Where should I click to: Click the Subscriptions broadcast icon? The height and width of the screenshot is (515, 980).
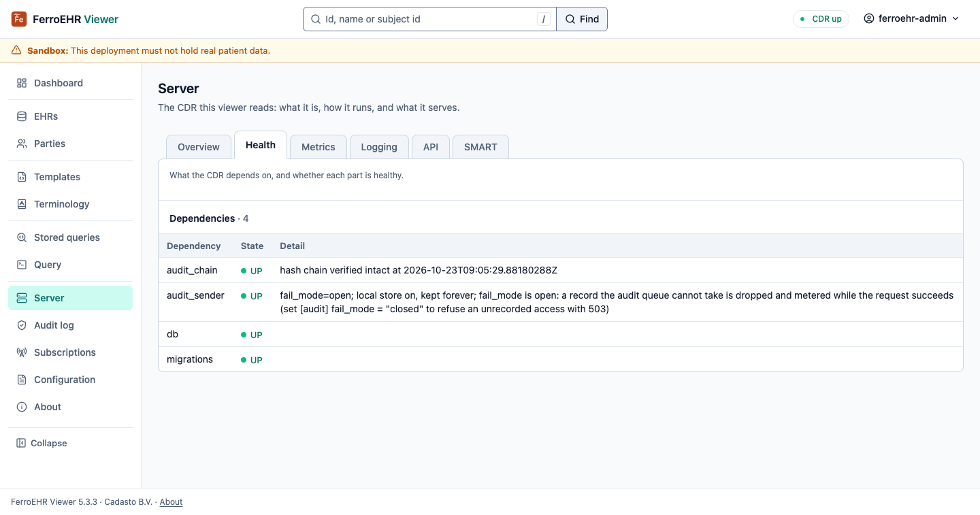(x=22, y=352)
